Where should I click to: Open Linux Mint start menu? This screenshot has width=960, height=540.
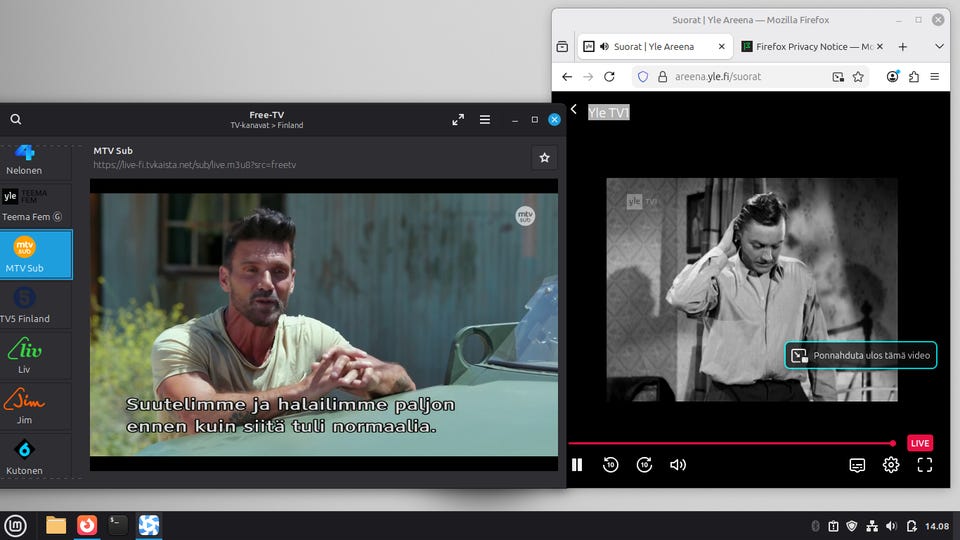(x=15, y=525)
